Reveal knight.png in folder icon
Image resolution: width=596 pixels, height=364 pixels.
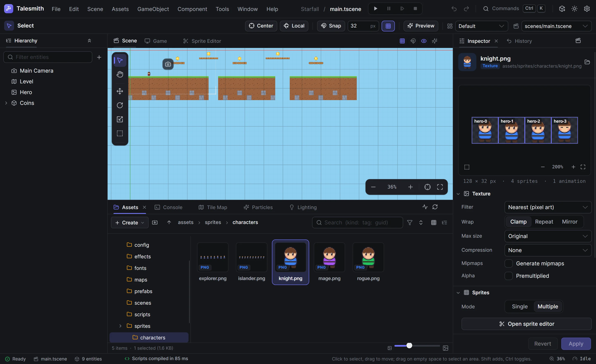(587, 62)
